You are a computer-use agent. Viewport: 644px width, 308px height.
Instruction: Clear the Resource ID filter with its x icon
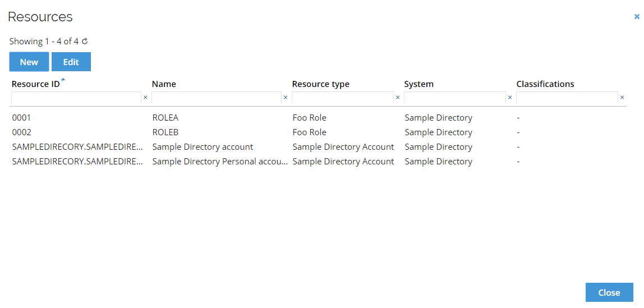(145, 98)
